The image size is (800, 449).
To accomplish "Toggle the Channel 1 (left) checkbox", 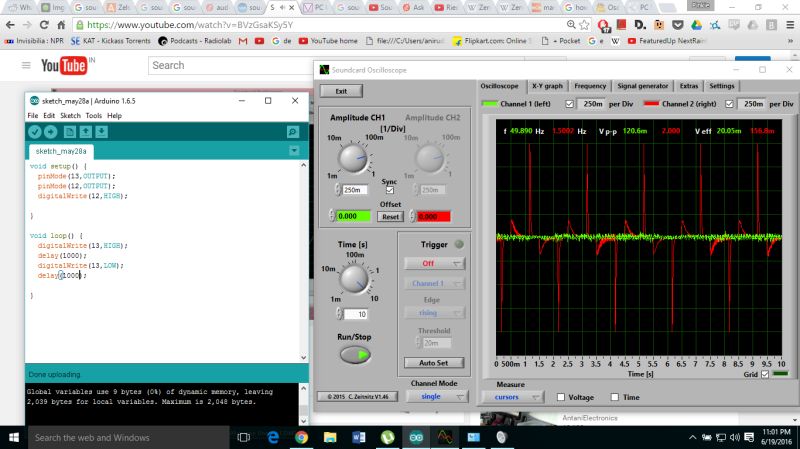I will (569, 104).
